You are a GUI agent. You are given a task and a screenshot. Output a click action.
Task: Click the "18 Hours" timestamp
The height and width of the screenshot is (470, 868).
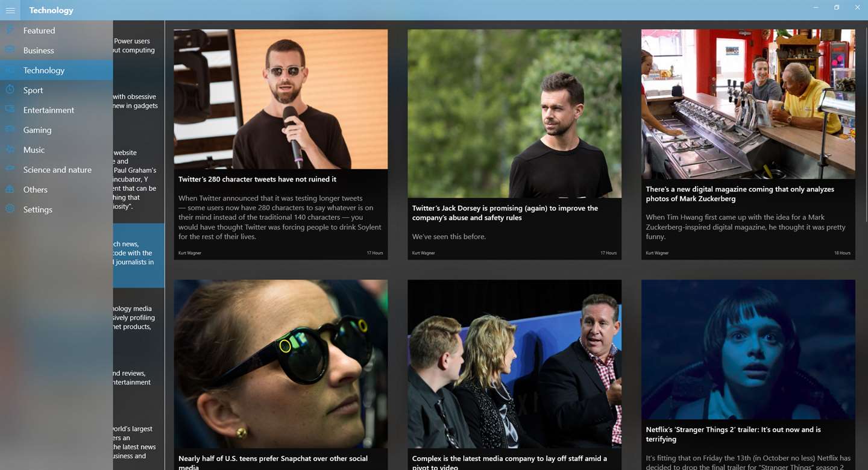pyautogui.click(x=842, y=253)
